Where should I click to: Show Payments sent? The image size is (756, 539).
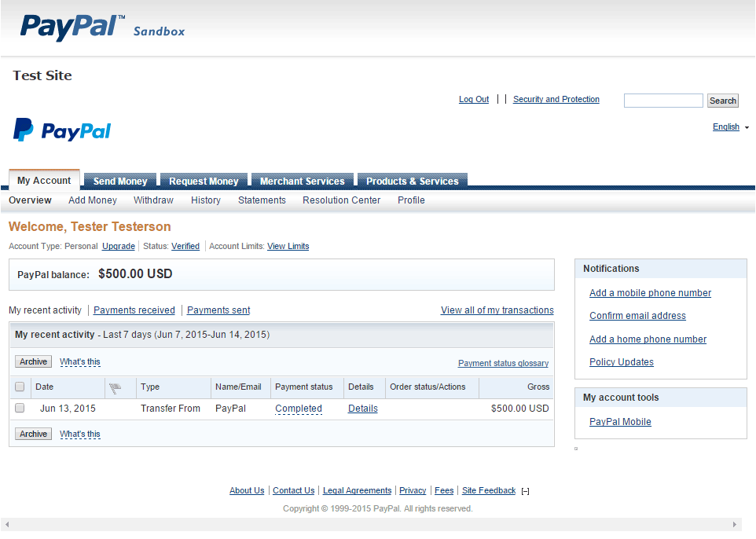click(x=218, y=310)
